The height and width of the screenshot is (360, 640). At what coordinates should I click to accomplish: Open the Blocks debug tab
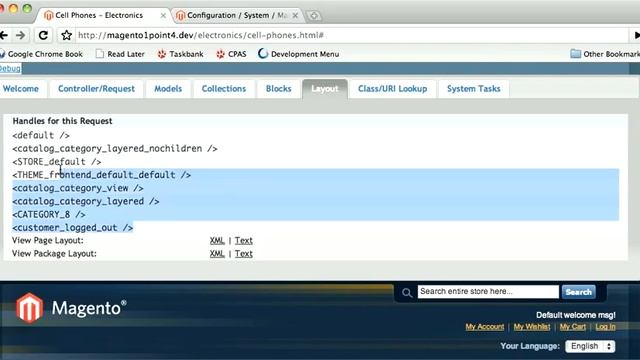(x=278, y=89)
